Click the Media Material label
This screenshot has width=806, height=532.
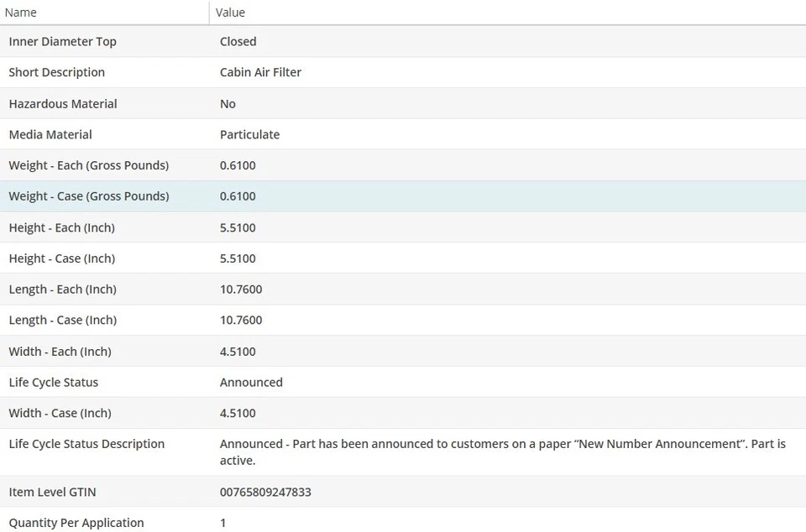point(50,134)
